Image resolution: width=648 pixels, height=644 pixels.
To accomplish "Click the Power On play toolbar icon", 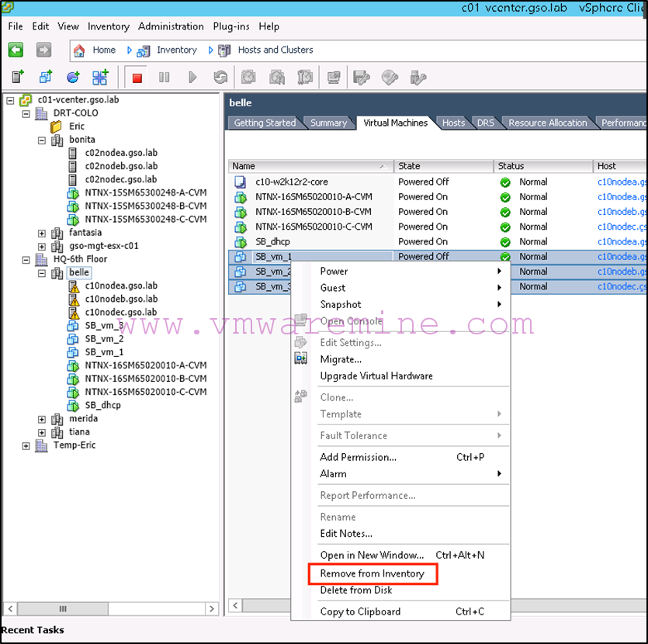I will 192,78.
